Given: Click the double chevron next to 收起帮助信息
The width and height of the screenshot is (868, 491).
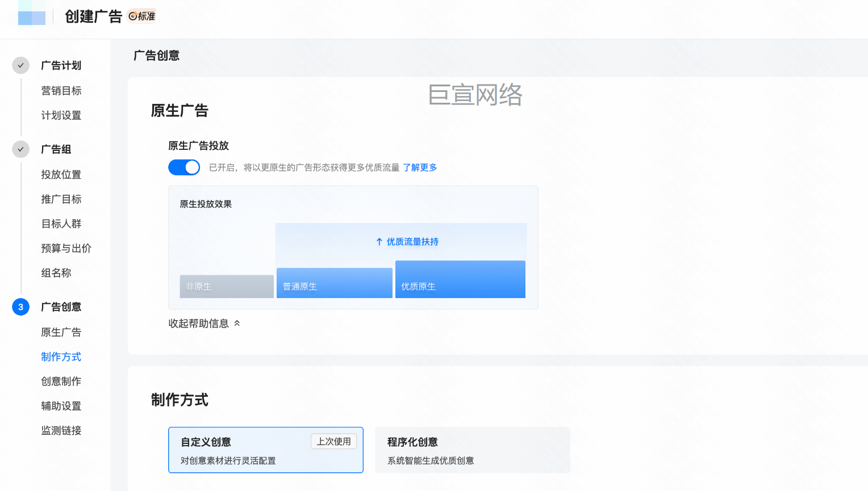Looking at the screenshot, I should click(237, 324).
